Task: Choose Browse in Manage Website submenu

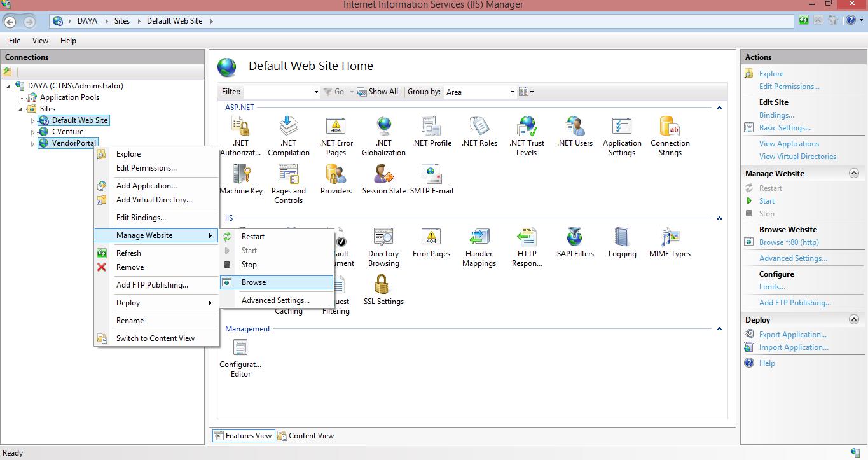Action: pyautogui.click(x=277, y=282)
